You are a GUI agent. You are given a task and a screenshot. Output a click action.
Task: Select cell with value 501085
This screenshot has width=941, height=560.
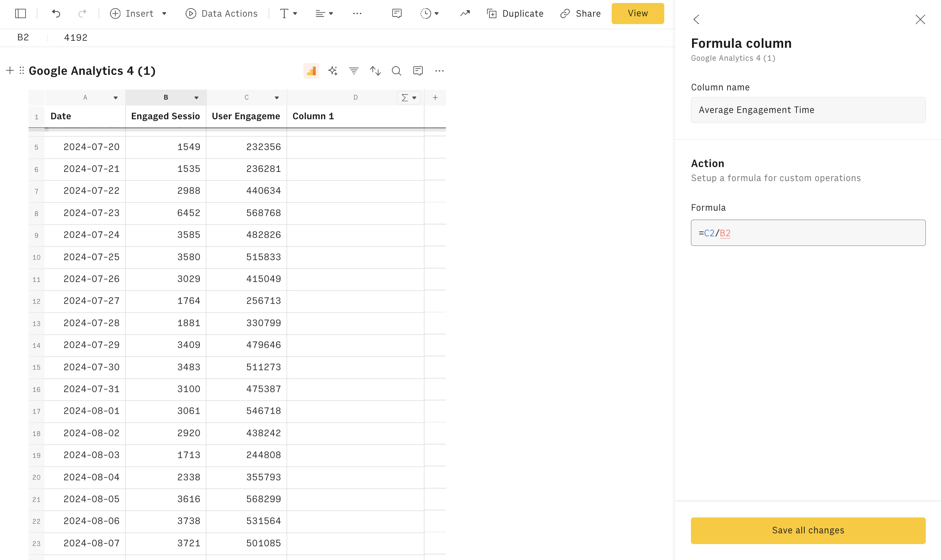click(x=246, y=543)
